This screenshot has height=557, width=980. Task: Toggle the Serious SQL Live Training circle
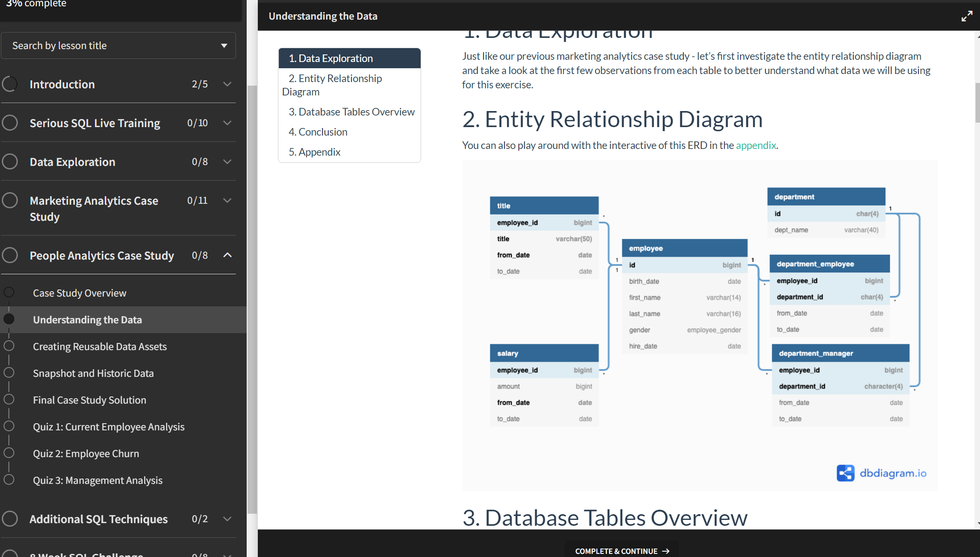click(10, 123)
